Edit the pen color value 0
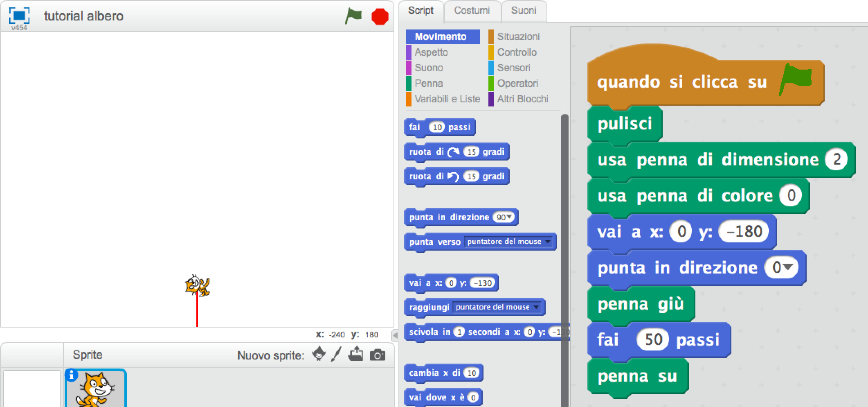Screen dimensions: 868x407 [791, 195]
